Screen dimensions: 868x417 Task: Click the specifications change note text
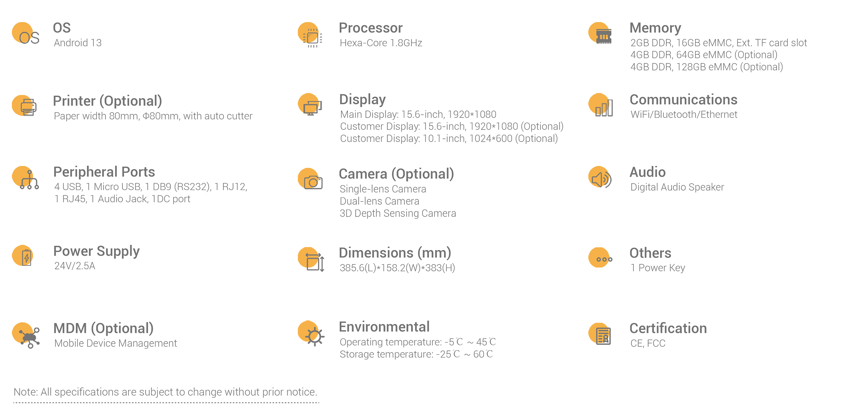pyautogui.click(x=165, y=392)
